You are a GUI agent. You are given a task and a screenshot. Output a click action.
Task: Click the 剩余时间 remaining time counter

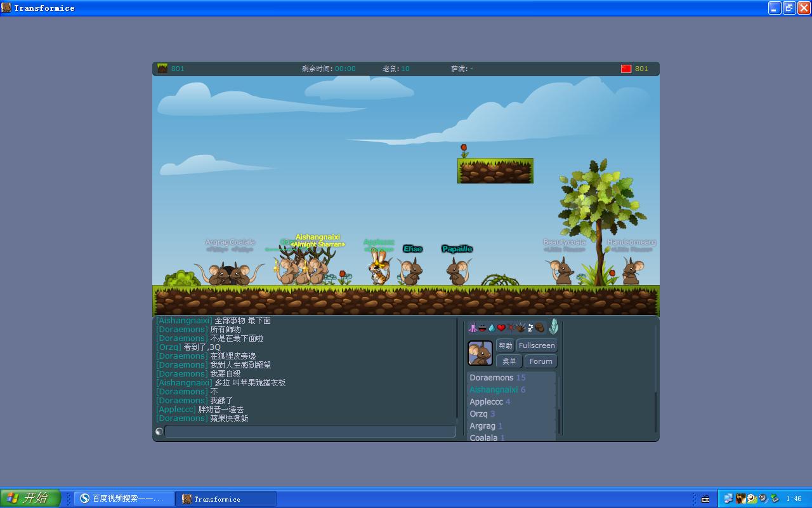point(329,69)
